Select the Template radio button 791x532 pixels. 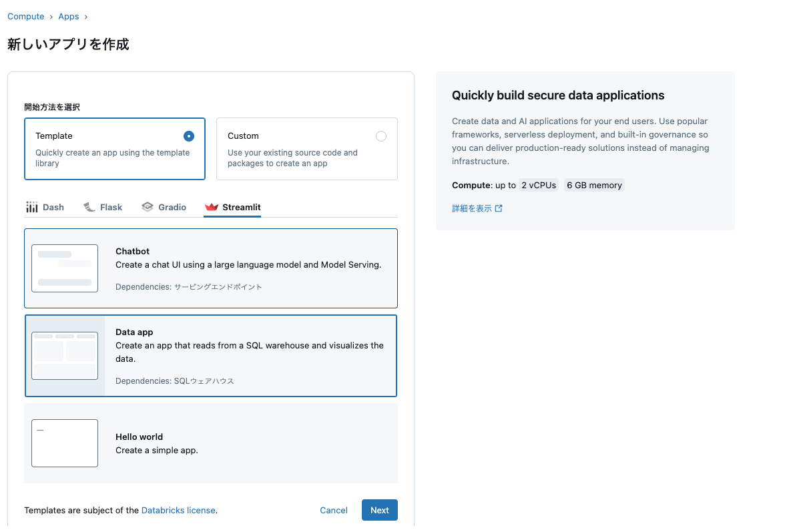189,136
